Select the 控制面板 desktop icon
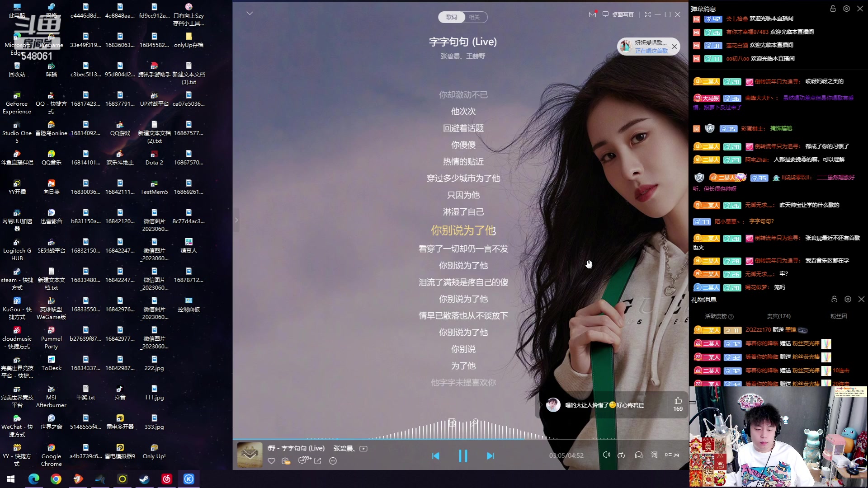This screenshot has height=488, width=868. click(x=189, y=305)
